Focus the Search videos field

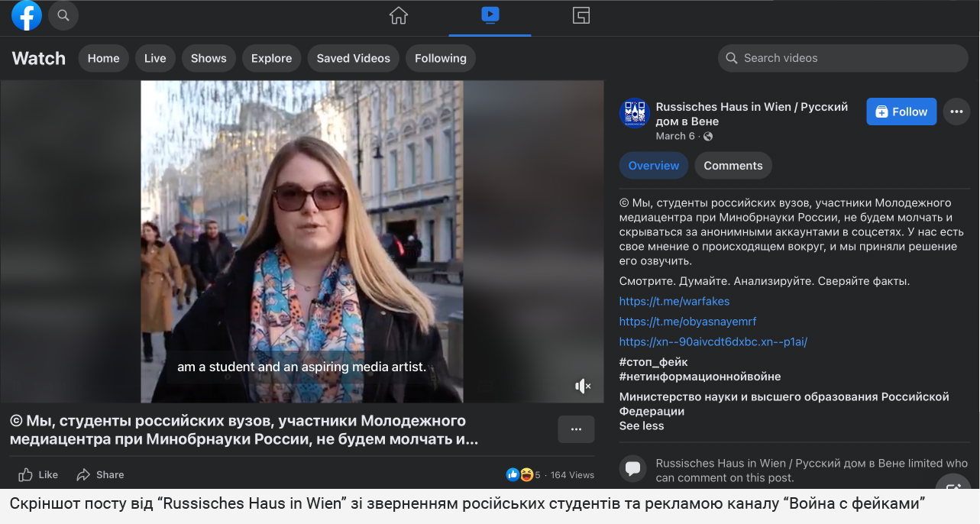point(843,58)
